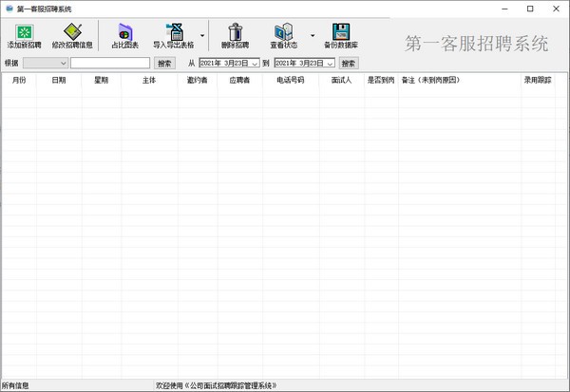The height and width of the screenshot is (392, 570).
Task: Click the 查看状态 (view status) icon
Action: [283, 31]
